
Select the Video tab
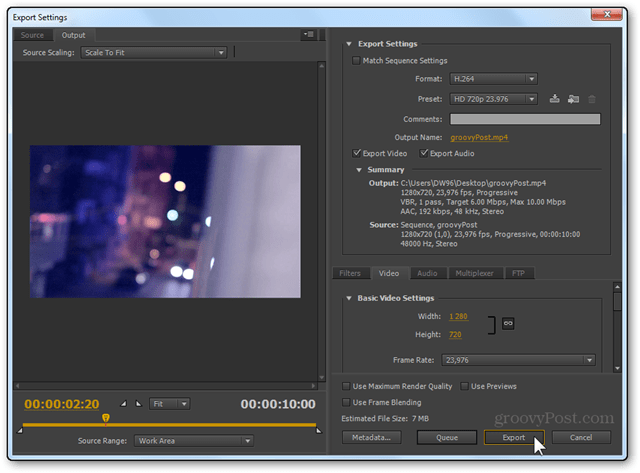(x=389, y=273)
